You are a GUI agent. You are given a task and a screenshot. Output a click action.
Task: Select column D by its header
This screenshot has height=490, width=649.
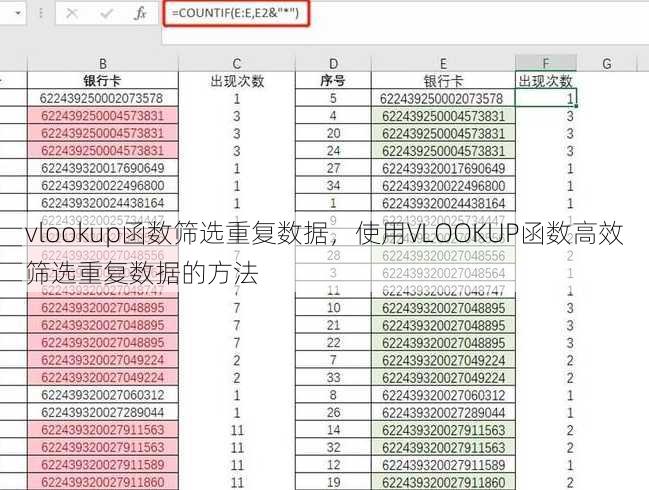point(333,63)
